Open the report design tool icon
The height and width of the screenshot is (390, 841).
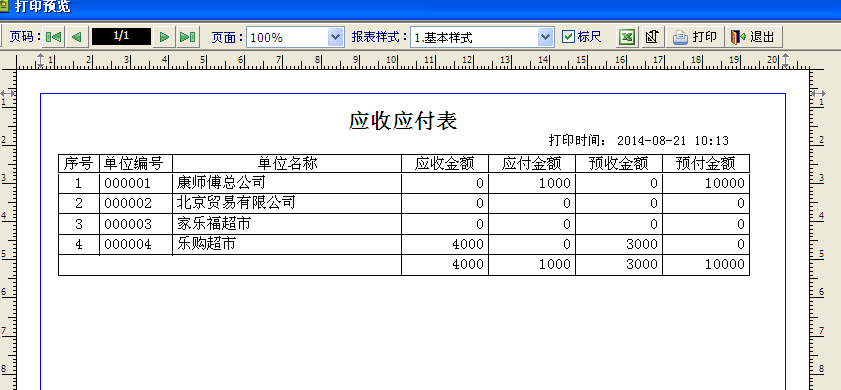click(x=652, y=37)
